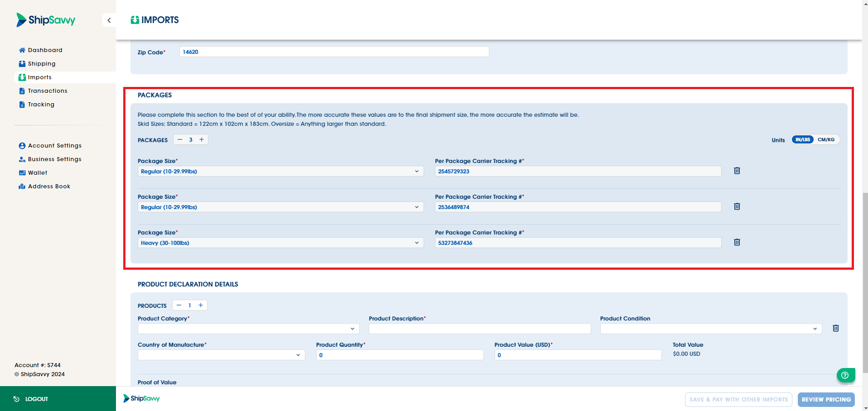Delete package with tracking 2545729323
The width and height of the screenshot is (868, 411).
pos(737,171)
